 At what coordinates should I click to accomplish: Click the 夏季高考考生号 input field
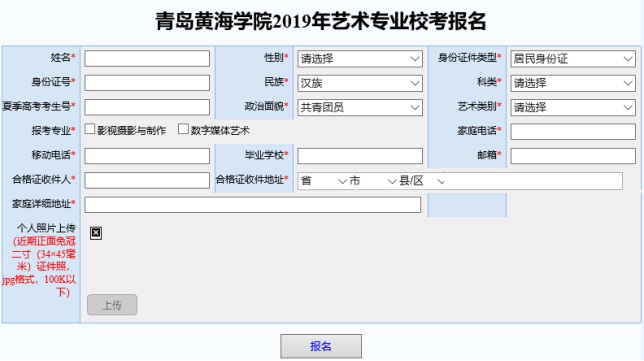tap(147, 107)
